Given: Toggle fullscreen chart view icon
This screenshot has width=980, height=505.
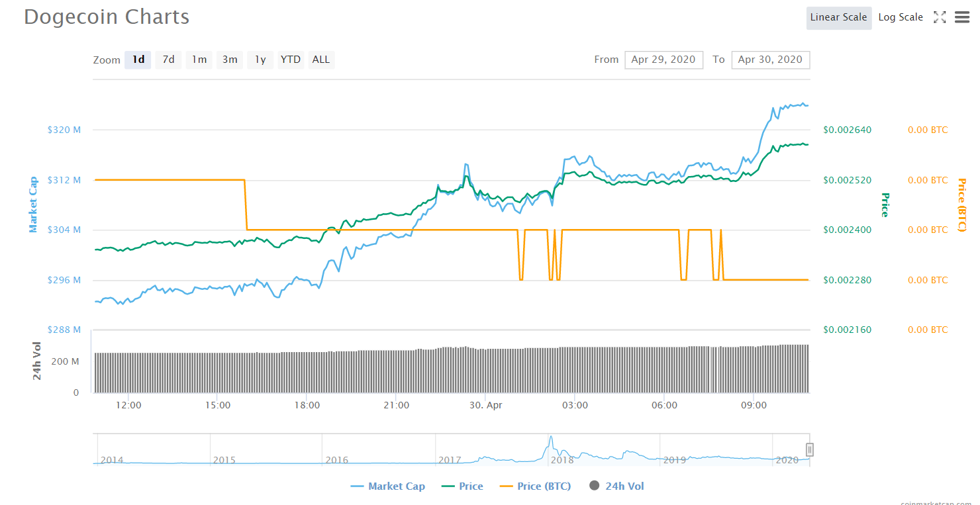Looking at the screenshot, I should point(940,18).
